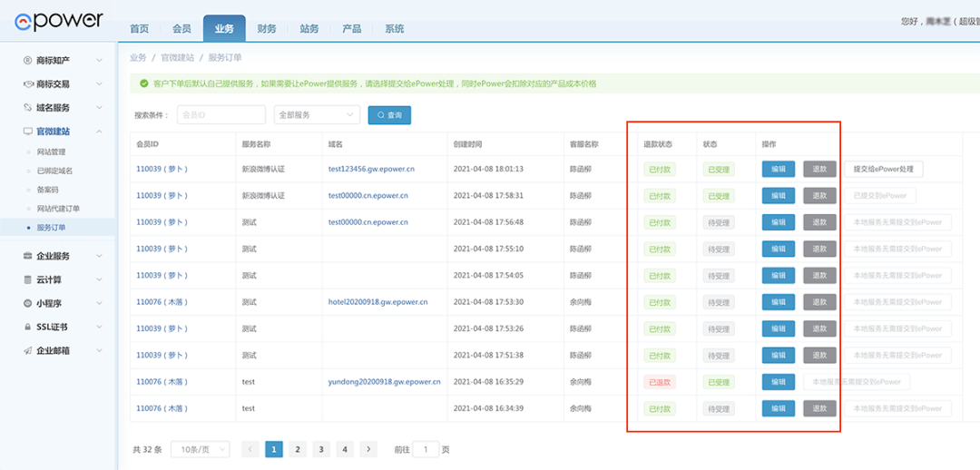Screen dimensions: 980x470
Task: Click the 企业邮箱 paper plane icon
Action: (x=28, y=350)
